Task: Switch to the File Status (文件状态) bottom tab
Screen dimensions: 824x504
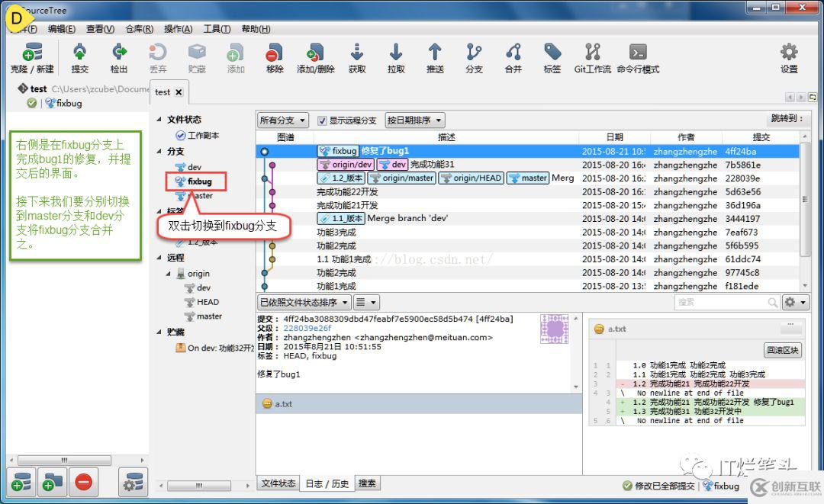Action: [x=278, y=483]
